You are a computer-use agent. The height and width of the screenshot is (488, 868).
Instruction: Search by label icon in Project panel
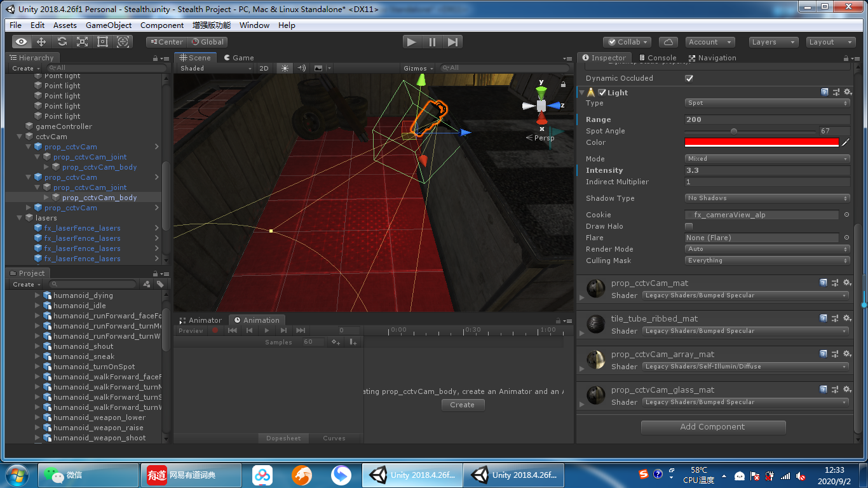coord(161,284)
